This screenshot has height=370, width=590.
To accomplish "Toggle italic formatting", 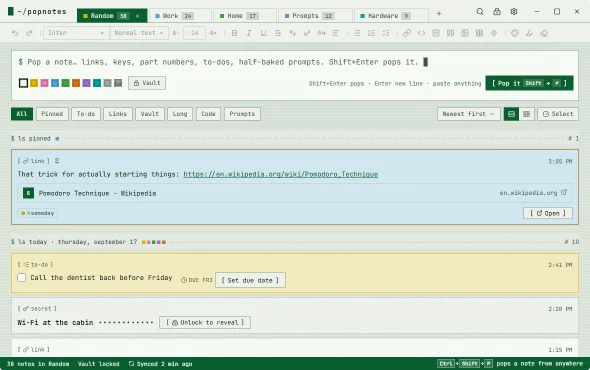I will [x=249, y=33].
